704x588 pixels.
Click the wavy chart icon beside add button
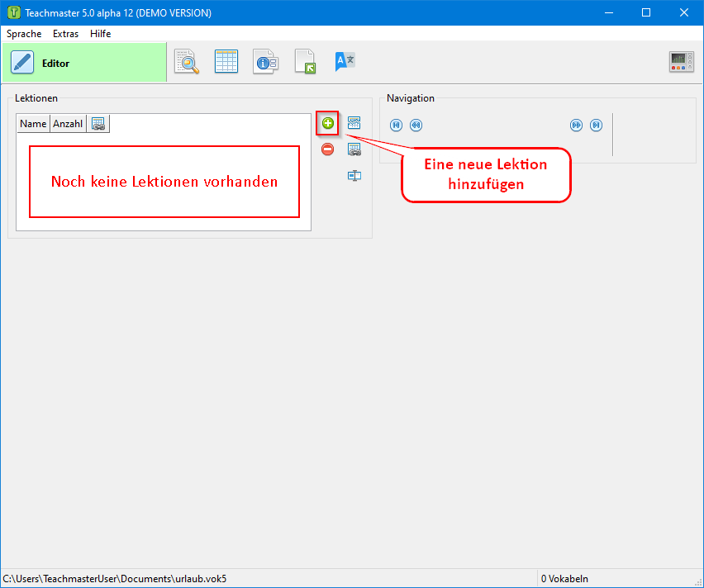[x=354, y=123]
